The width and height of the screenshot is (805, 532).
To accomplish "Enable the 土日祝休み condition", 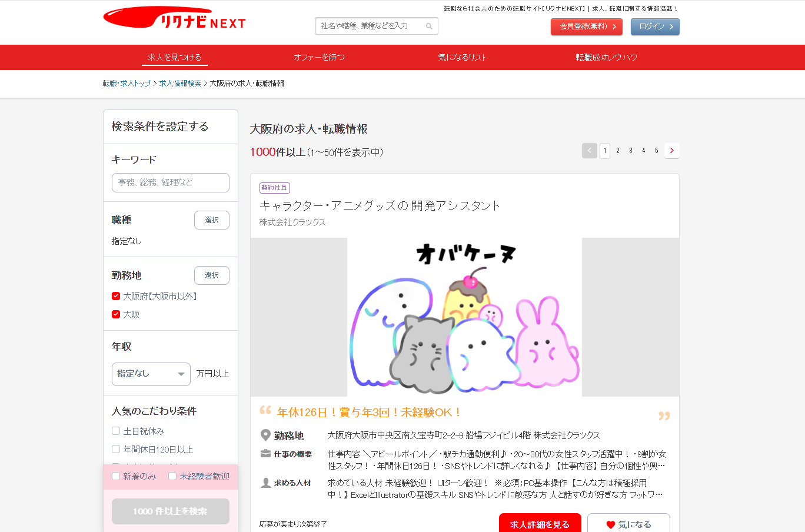I will tap(116, 431).
